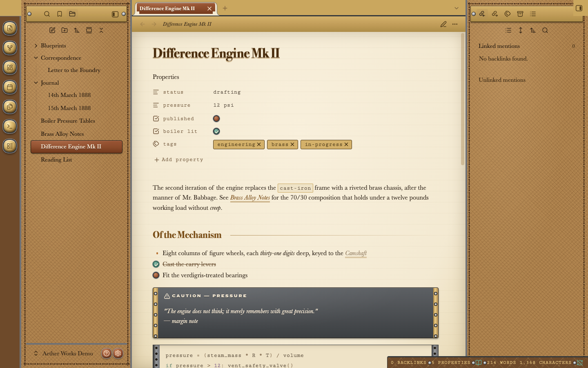The width and height of the screenshot is (588, 368).
Task: Change file explorer sort order
Action: (77, 30)
